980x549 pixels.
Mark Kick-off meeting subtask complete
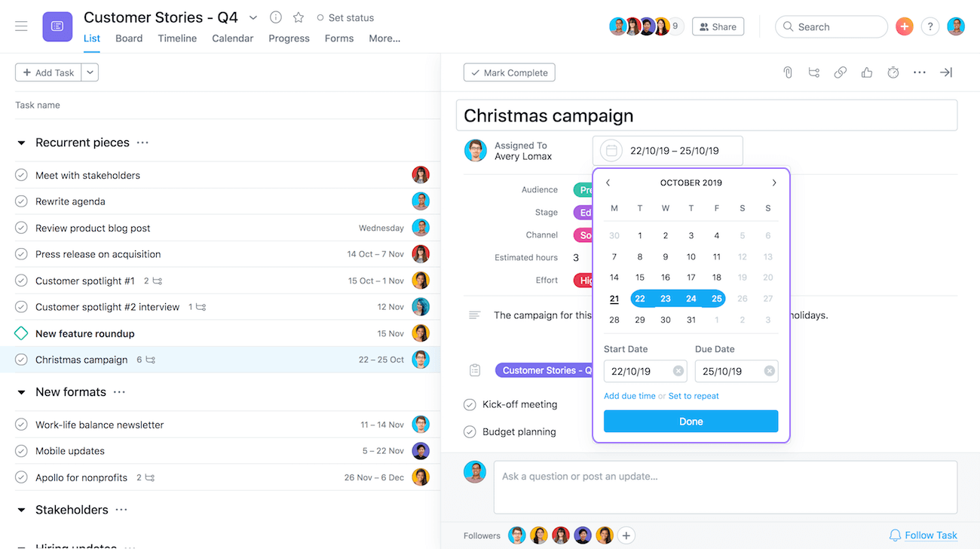[470, 404]
